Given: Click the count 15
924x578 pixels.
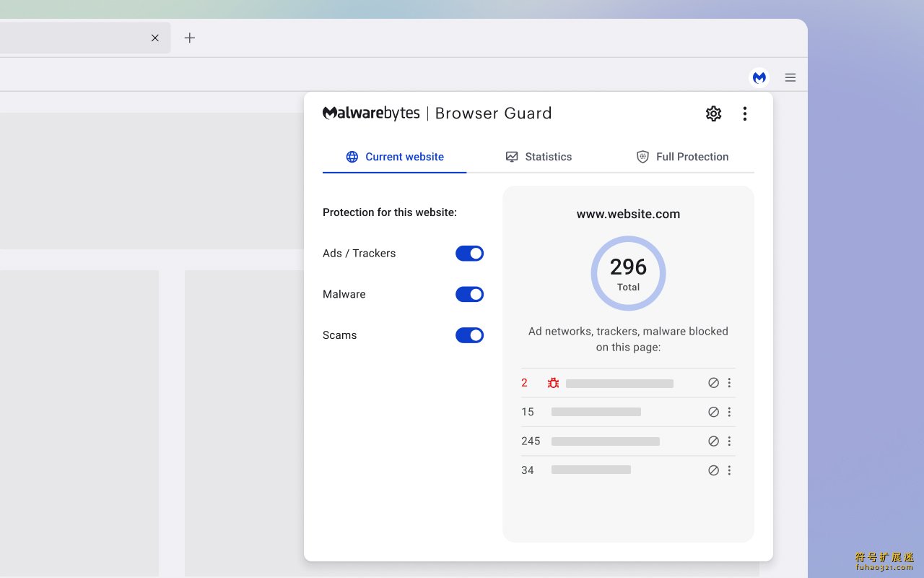Looking at the screenshot, I should pyautogui.click(x=528, y=412).
